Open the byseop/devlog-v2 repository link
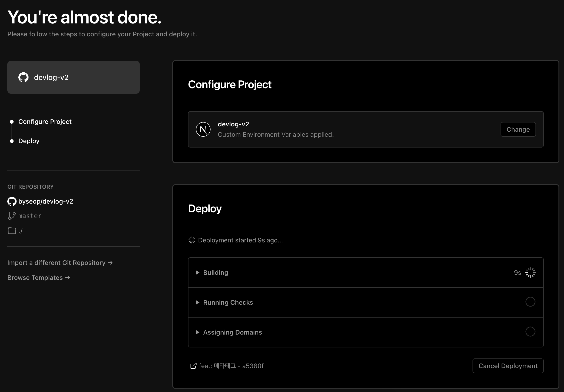The width and height of the screenshot is (564, 392). click(x=46, y=202)
